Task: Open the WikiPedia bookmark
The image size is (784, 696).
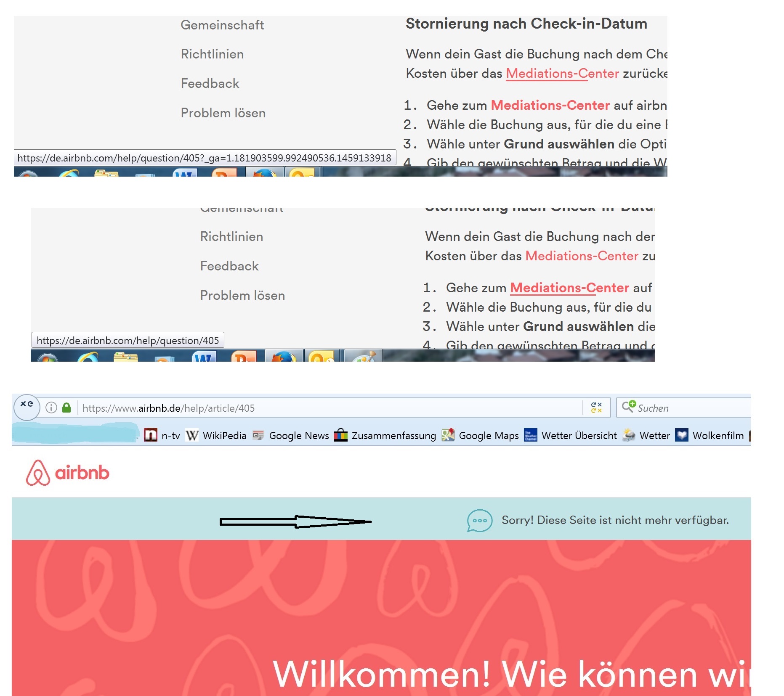Action: (x=216, y=435)
